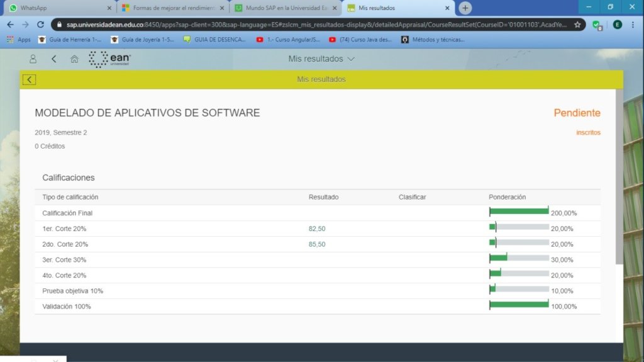Open Guía de Joyería bookmark
644x362 pixels.
tap(143, 40)
